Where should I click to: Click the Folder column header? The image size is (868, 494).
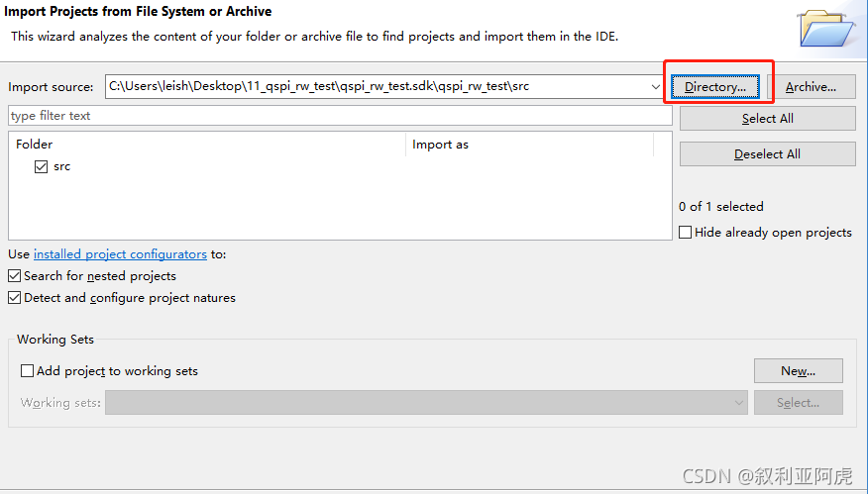click(x=207, y=145)
